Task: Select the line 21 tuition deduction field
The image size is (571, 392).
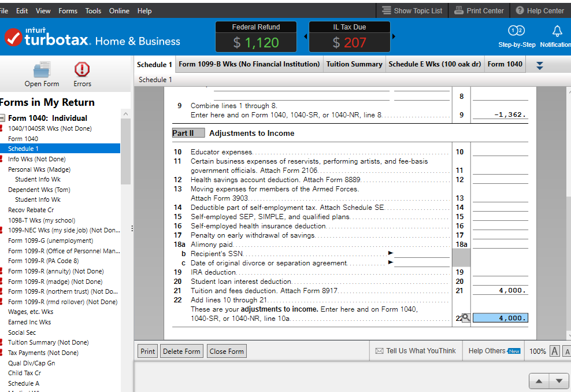Action: pos(500,290)
